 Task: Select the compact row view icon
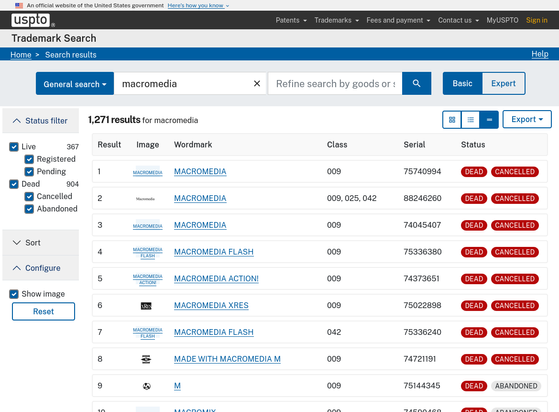coord(489,120)
